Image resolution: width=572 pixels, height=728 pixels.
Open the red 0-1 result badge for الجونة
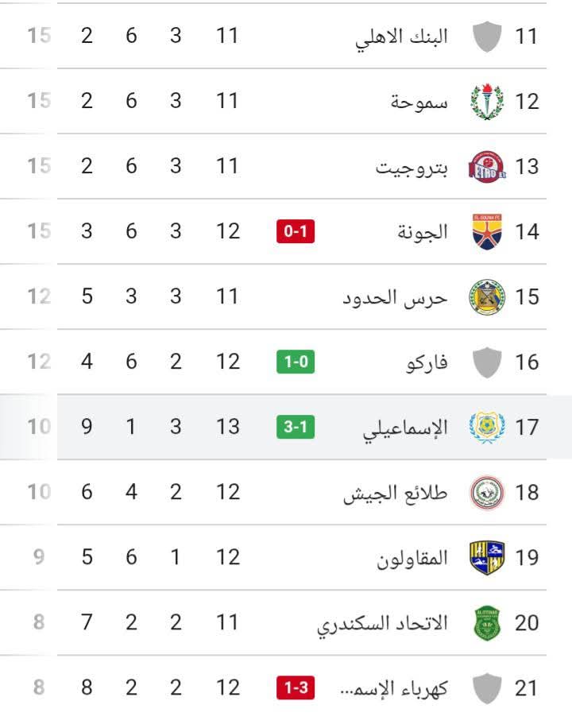[x=296, y=232]
